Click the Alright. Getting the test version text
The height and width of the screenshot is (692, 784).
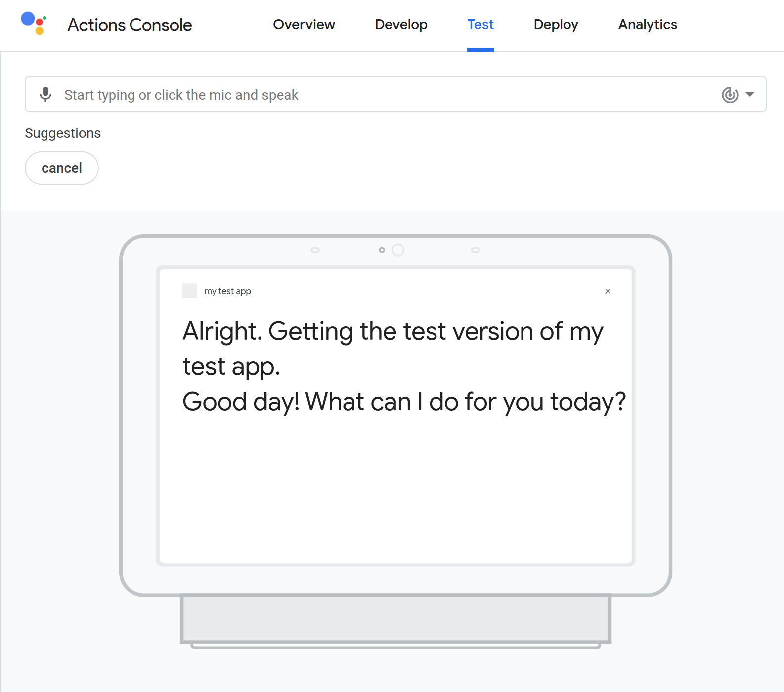coord(393,348)
